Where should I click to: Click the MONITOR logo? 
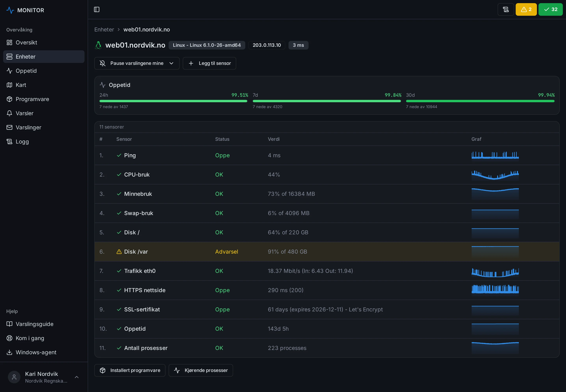(x=25, y=10)
